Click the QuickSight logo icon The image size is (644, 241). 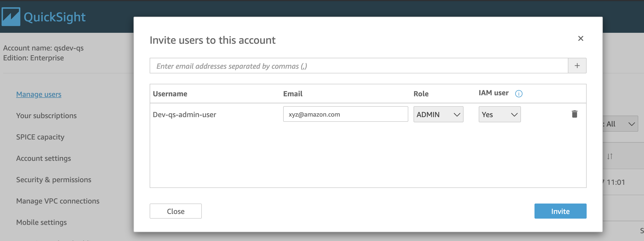coord(11,17)
